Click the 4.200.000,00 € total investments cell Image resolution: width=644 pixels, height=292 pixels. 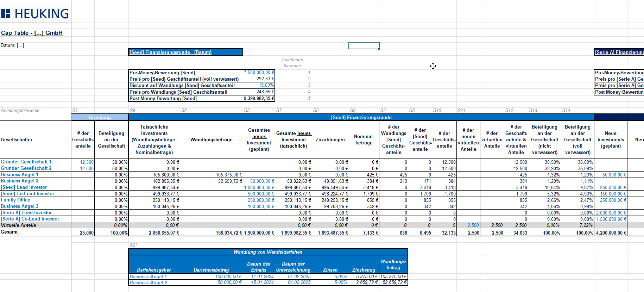[611, 233]
